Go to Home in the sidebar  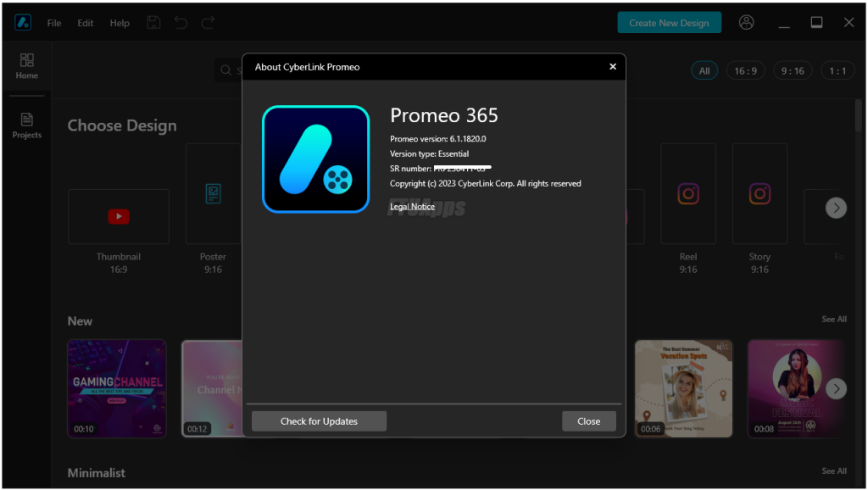click(26, 66)
